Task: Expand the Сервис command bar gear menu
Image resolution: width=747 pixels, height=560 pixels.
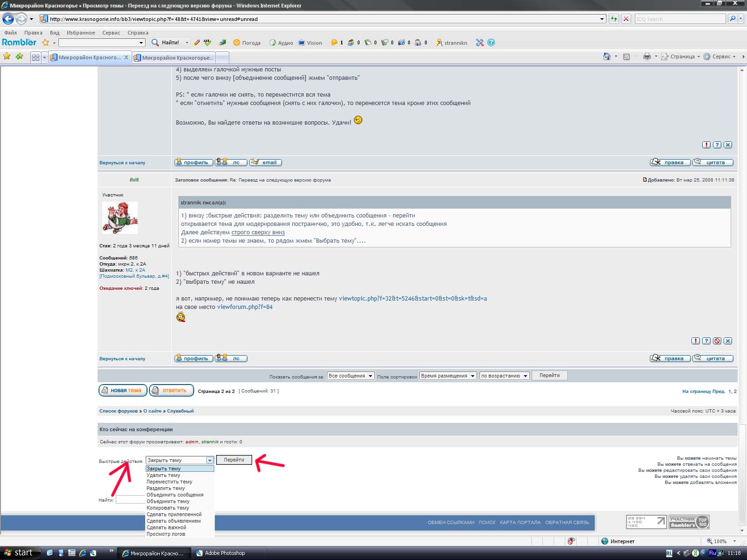Action: coord(719,56)
